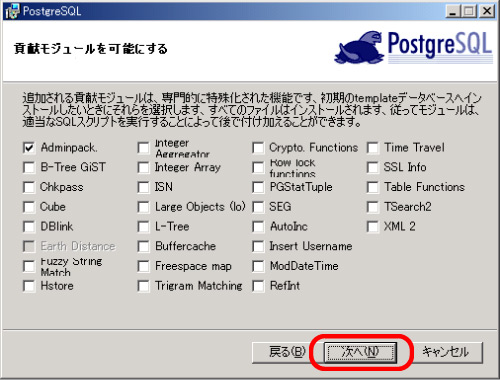Check the Time Travel box
This screenshot has height=380, width=500.
(373, 148)
